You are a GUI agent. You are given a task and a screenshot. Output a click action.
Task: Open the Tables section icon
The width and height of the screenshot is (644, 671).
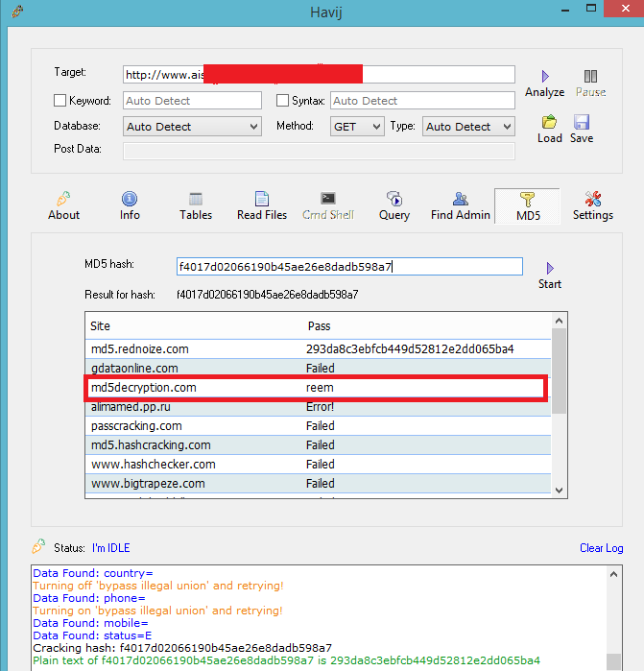(196, 199)
